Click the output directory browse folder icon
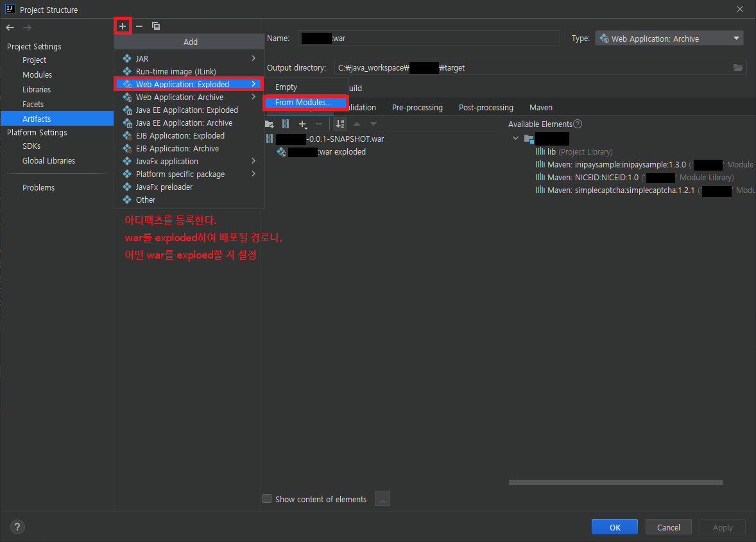The width and height of the screenshot is (756, 542). pos(737,68)
